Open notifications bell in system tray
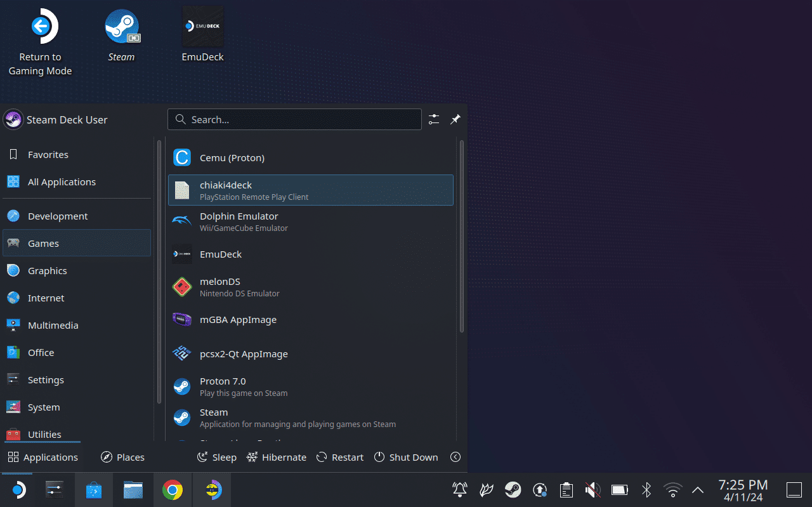 (x=459, y=490)
